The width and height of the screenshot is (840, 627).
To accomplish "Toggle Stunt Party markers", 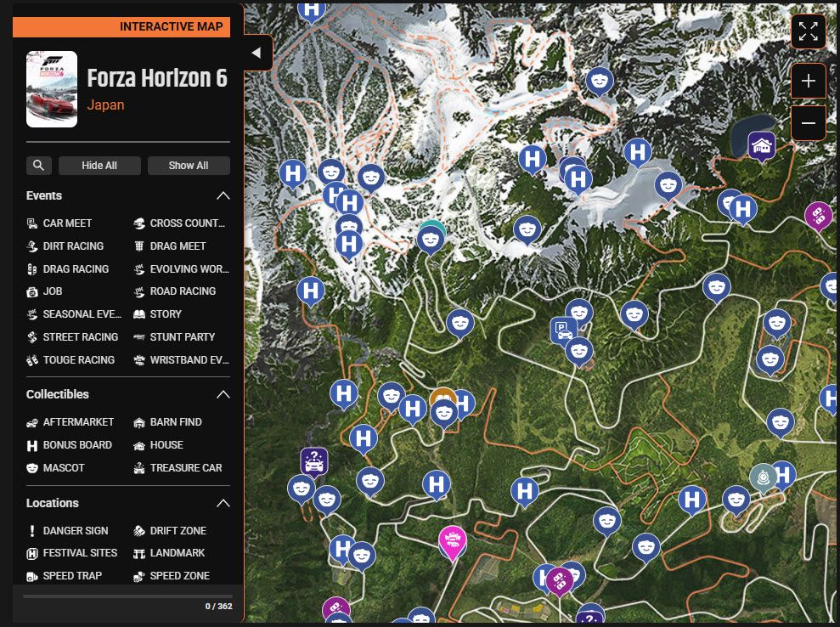I will pyautogui.click(x=174, y=337).
